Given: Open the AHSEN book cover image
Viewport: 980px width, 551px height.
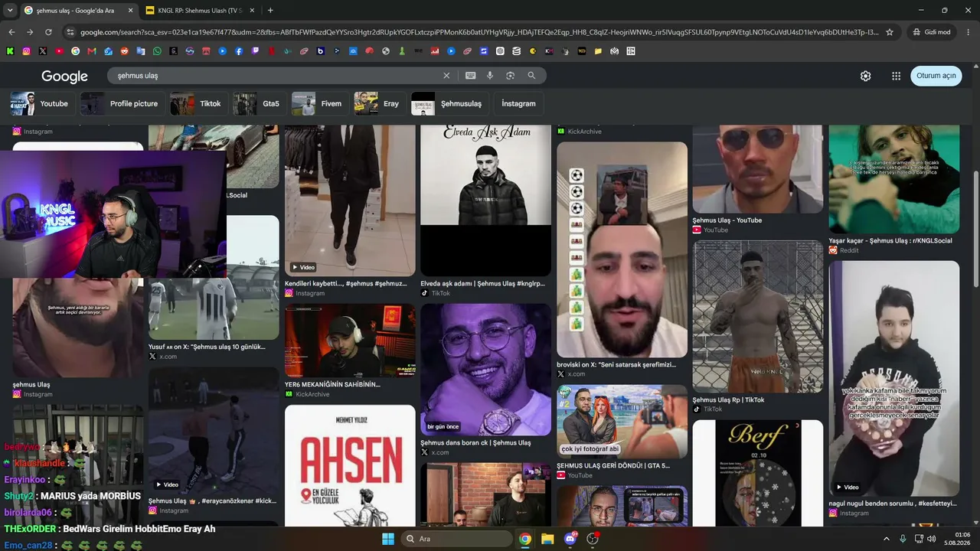Looking at the screenshot, I should (x=350, y=465).
